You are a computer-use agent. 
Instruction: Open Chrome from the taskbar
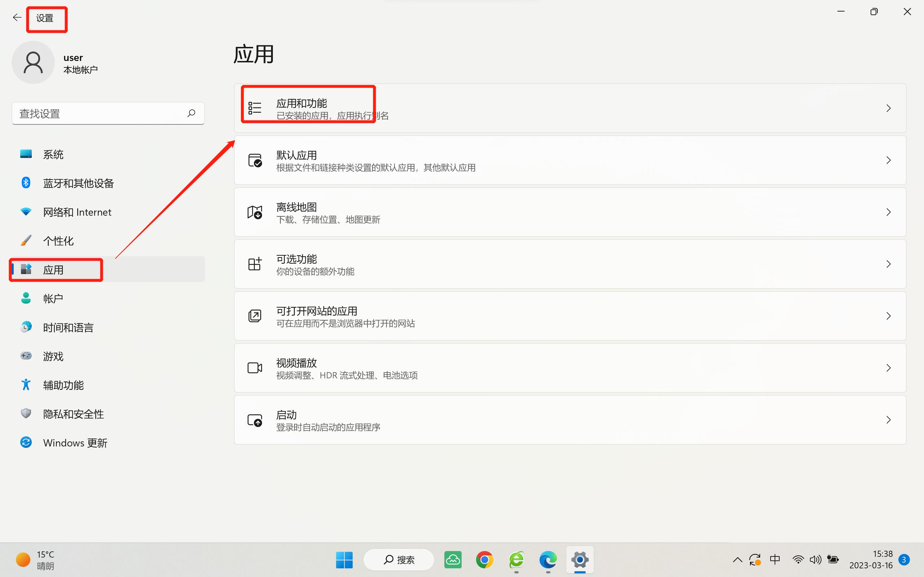[x=484, y=559]
